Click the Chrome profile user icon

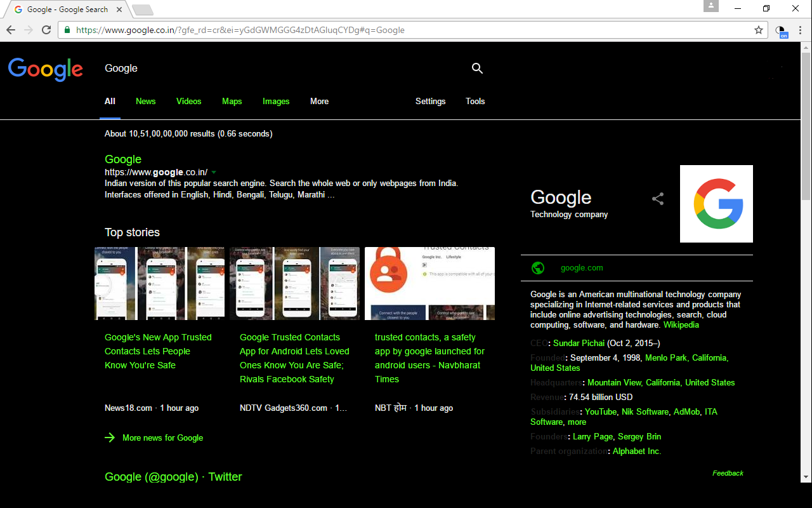click(x=711, y=6)
